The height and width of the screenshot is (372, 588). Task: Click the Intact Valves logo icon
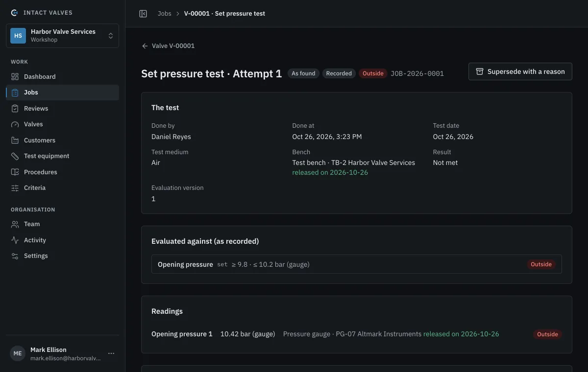(15, 13)
